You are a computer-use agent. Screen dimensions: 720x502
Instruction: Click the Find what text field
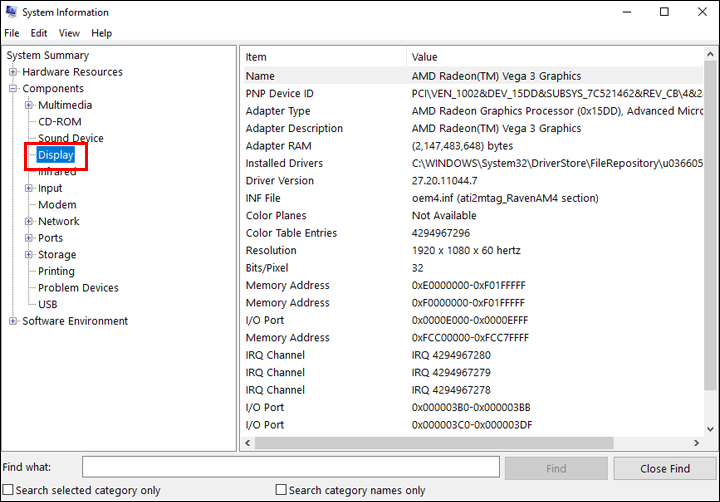pyautogui.click(x=290, y=467)
